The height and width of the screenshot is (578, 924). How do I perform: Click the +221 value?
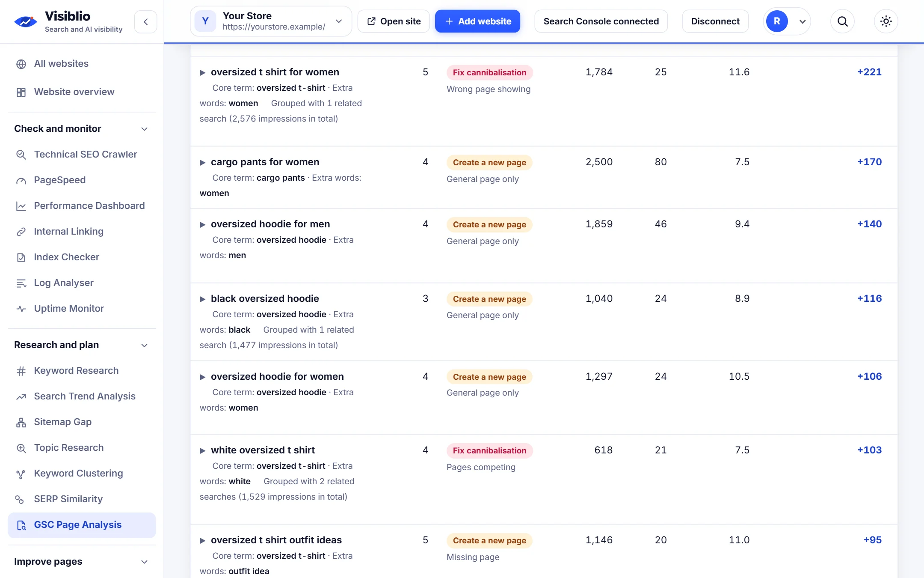pyautogui.click(x=869, y=72)
